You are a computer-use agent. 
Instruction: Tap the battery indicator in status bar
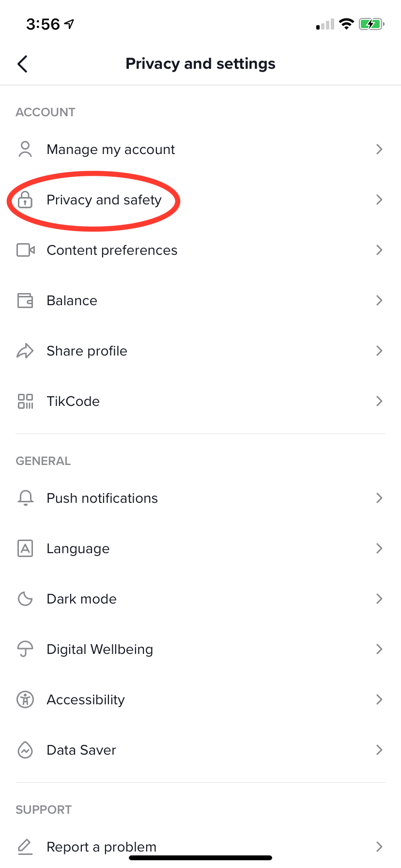[x=371, y=24]
